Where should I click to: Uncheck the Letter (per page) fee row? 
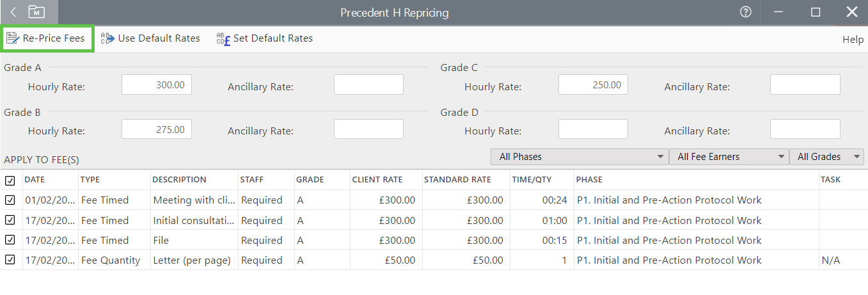click(10, 260)
